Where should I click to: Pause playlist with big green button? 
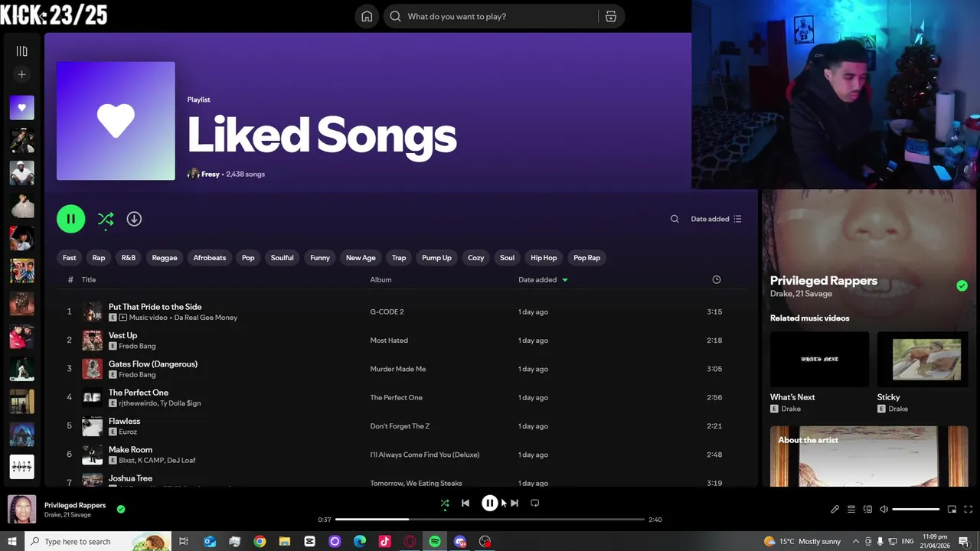coord(70,219)
